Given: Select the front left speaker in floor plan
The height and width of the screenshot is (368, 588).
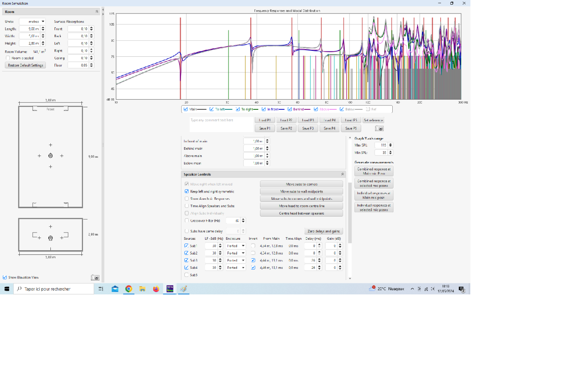Looking at the screenshot, I should (x=35, y=109).
